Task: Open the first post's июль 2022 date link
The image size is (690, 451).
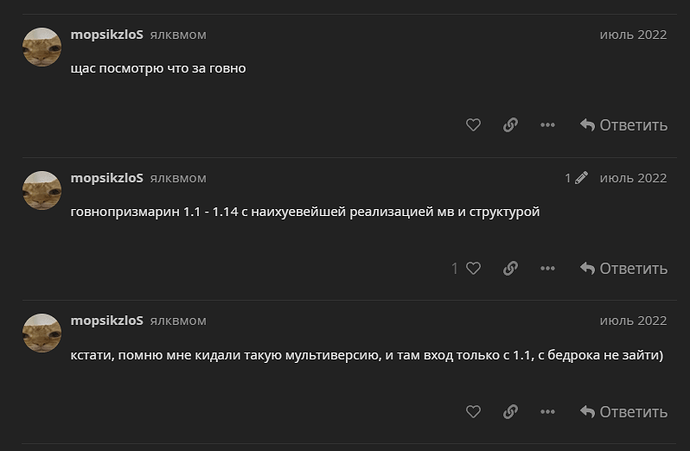Action: pyautogui.click(x=633, y=35)
